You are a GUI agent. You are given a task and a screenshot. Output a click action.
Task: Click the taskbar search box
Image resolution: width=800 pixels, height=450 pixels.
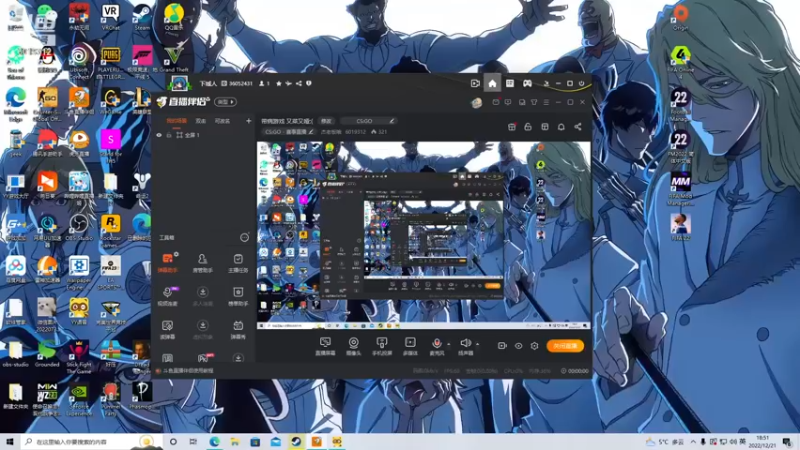(x=92, y=442)
